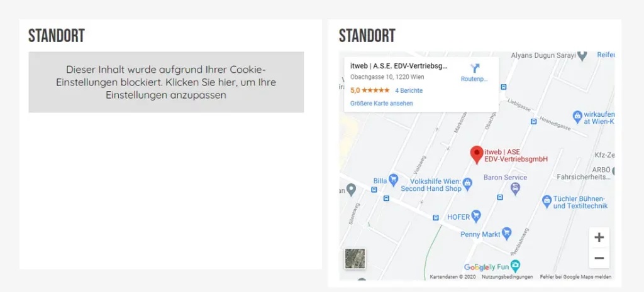Click 'Fehler bei Google Maps melden'
Image resolution: width=644 pixels, height=292 pixels.
(575, 277)
